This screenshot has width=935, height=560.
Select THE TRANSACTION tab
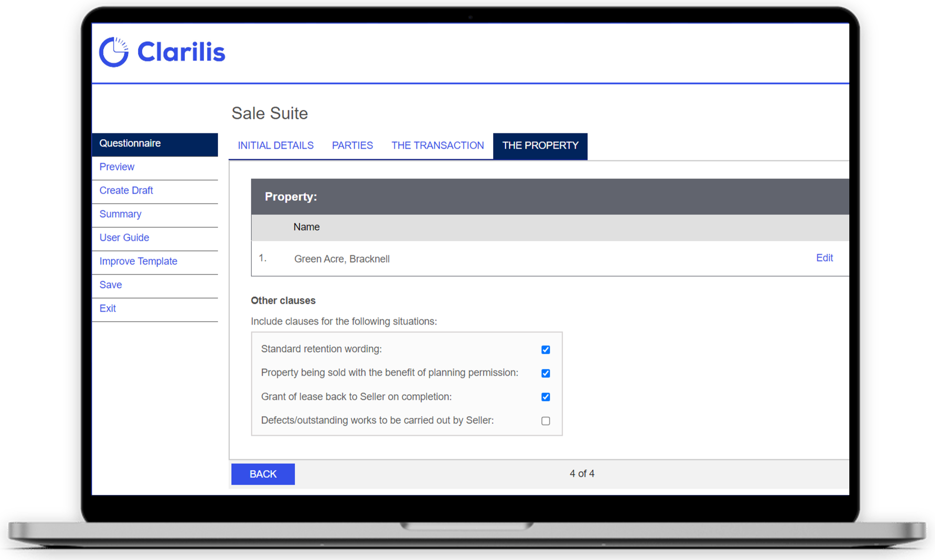[x=437, y=145]
